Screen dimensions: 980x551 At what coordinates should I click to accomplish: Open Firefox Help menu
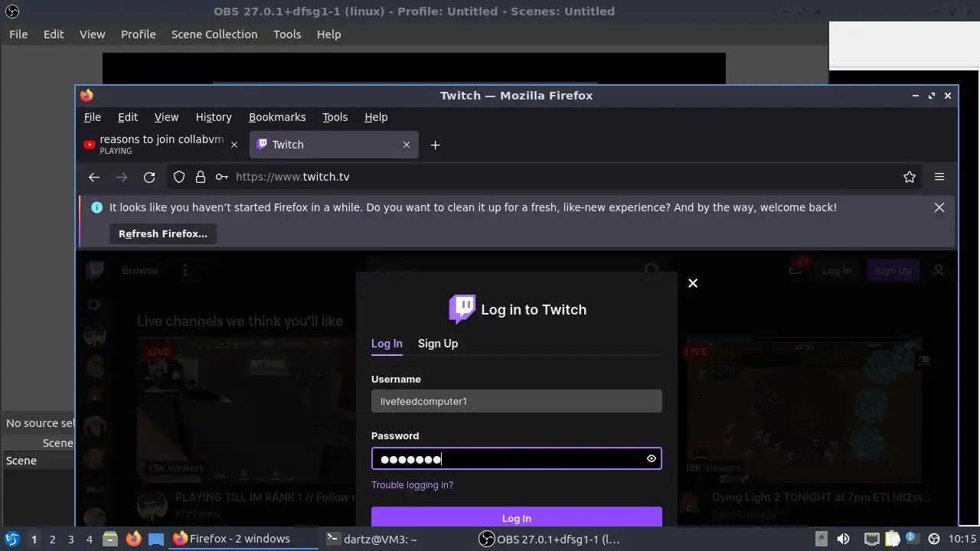(x=376, y=117)
